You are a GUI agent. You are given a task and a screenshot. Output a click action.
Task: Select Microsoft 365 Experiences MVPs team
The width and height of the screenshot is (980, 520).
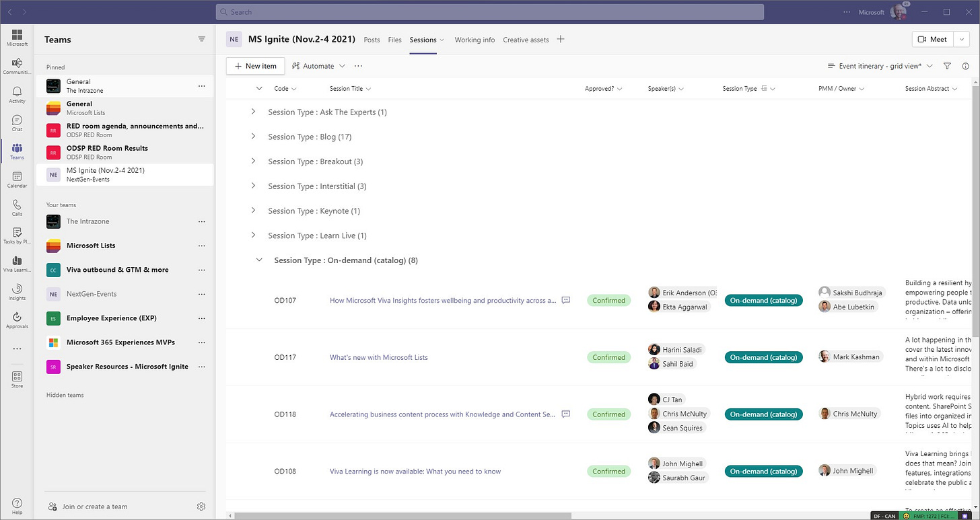[125, 342]
